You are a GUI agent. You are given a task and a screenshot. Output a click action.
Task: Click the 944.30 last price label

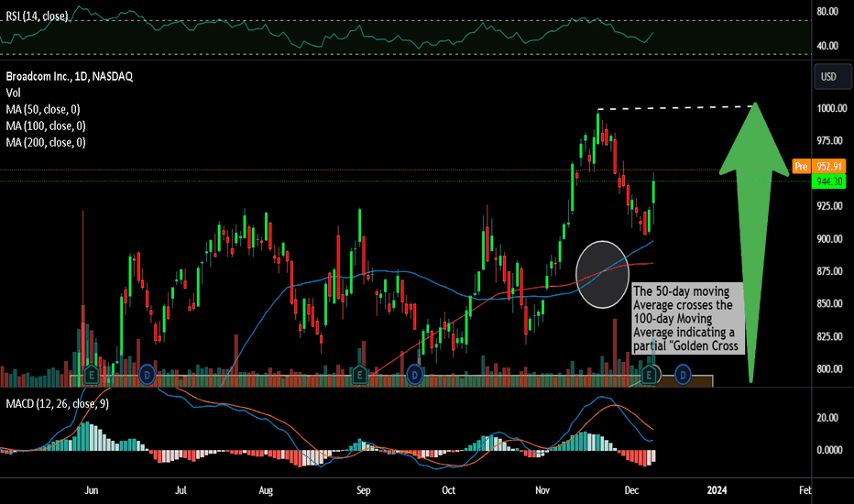click(829, 181)
